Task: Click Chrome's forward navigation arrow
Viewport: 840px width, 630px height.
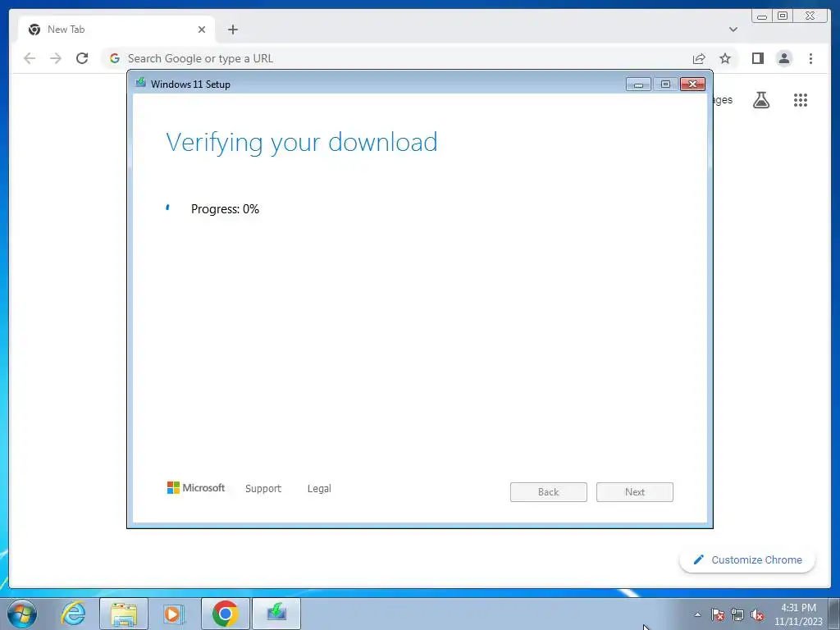Action: [56, 58]
